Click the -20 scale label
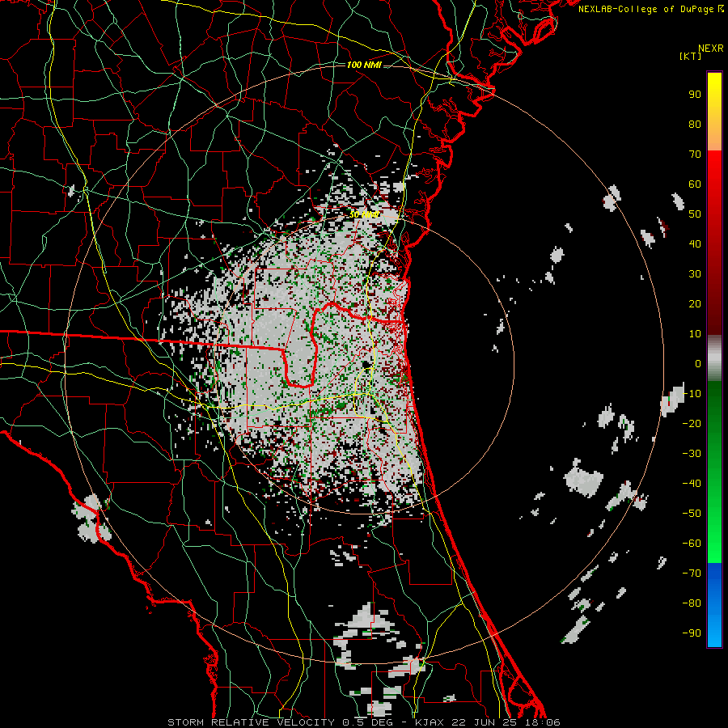The height and width of the screenshot is (728, 728). tap(692, 423)
